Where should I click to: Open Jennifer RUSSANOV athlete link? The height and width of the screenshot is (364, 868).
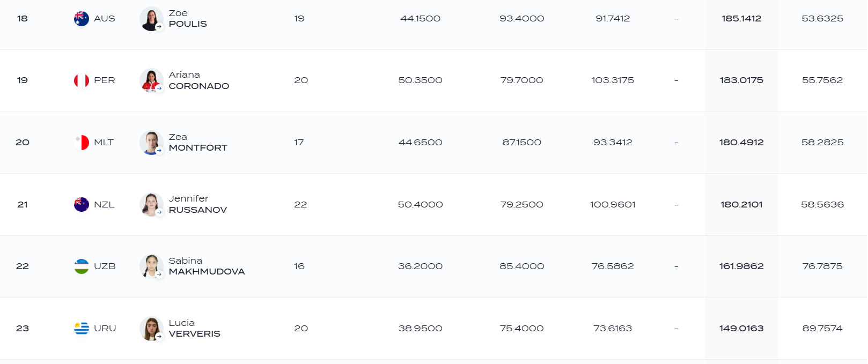[198, 204]
